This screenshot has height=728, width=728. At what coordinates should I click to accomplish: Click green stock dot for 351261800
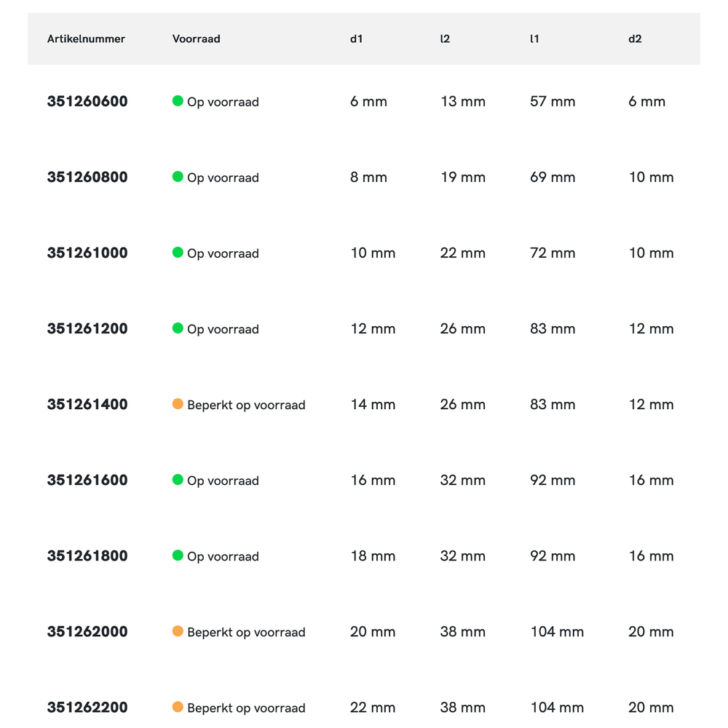coord(178,555)
